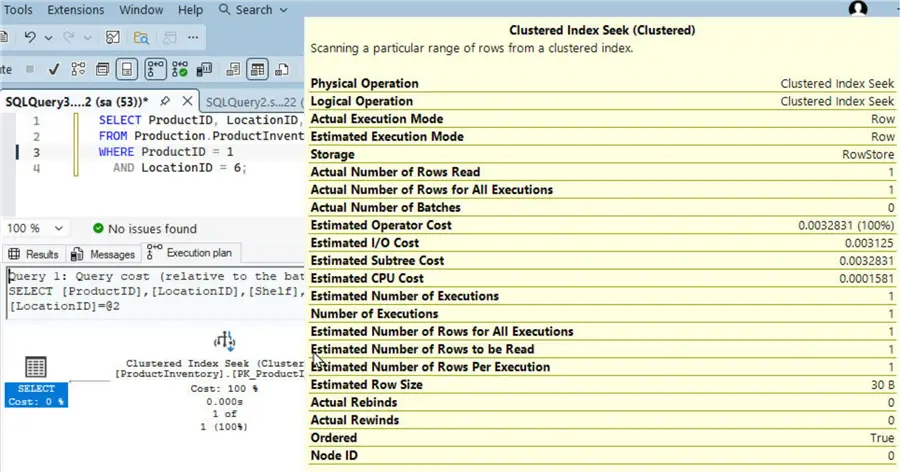Click the greyed Redo arrow icon
The width and height of the screenshot is (900, 472).
tap(69, 37)
